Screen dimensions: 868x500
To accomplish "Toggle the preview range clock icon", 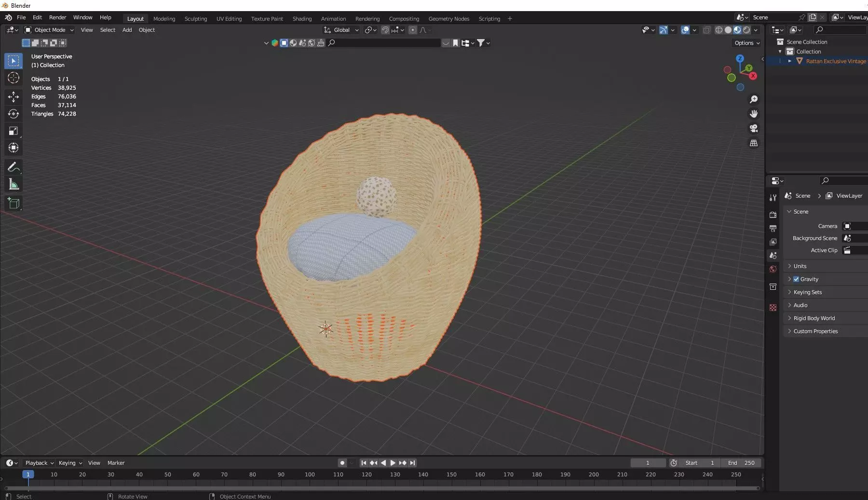I will coord(674,463).
